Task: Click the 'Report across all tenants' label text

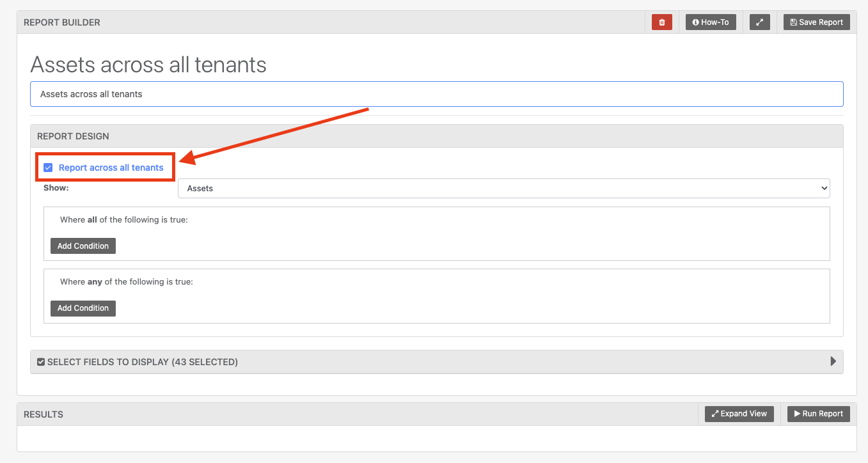Action: tap(111, 168)
